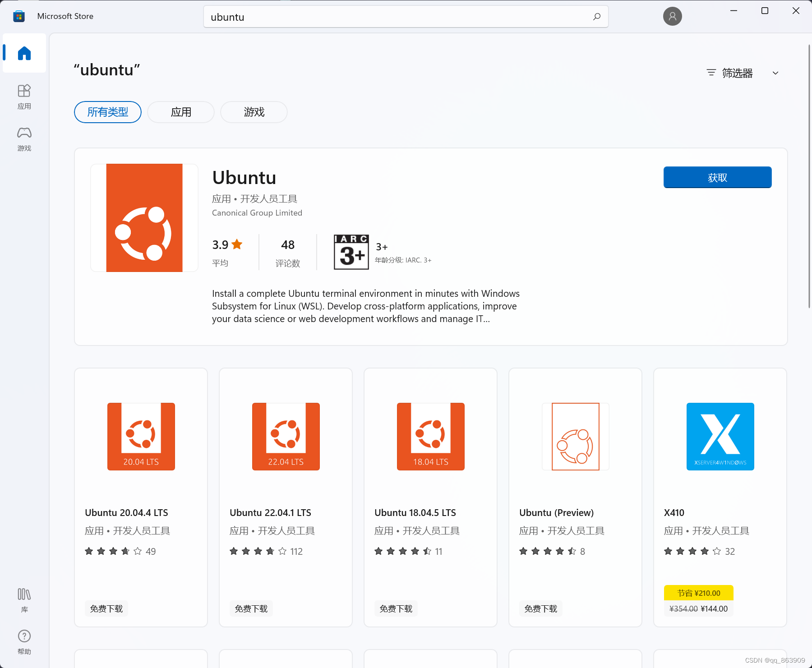Click the X410 XServer4Windows icon

(720, 437)
